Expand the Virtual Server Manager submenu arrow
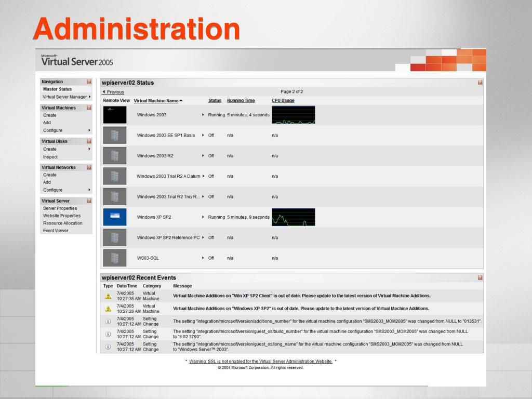The image size is (532, 399). tap(89, 97)
